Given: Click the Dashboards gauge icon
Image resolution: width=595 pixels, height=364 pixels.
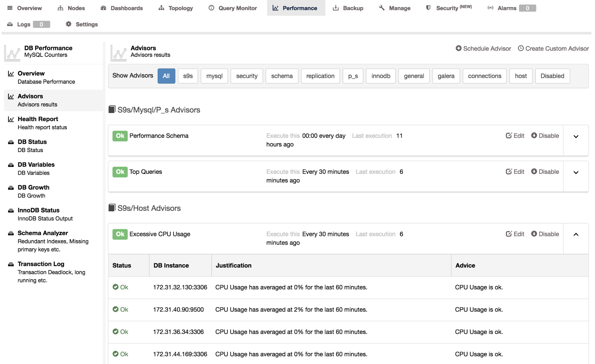Looking at the screenshot, I should pyautogui.click(x=103, y=8).
